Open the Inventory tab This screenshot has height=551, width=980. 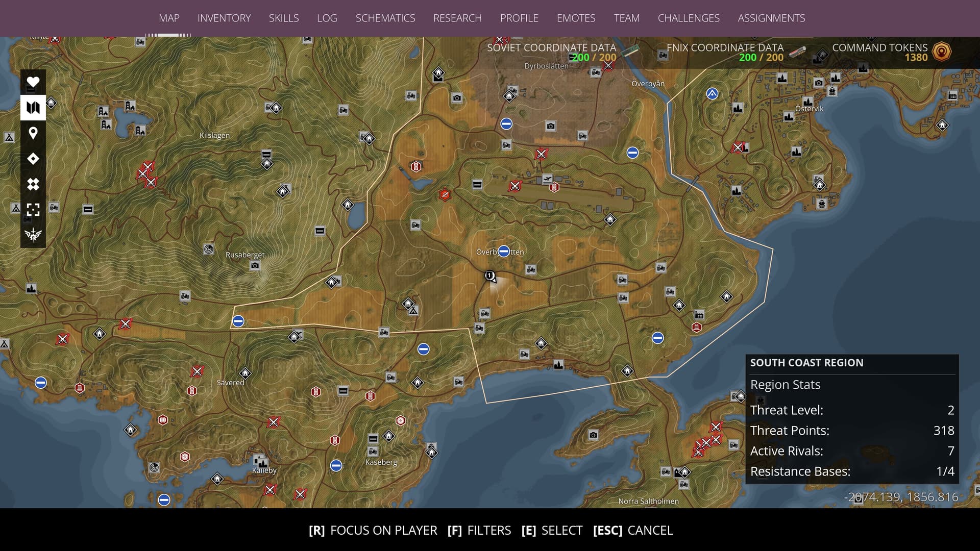click(x=224, y=18)
